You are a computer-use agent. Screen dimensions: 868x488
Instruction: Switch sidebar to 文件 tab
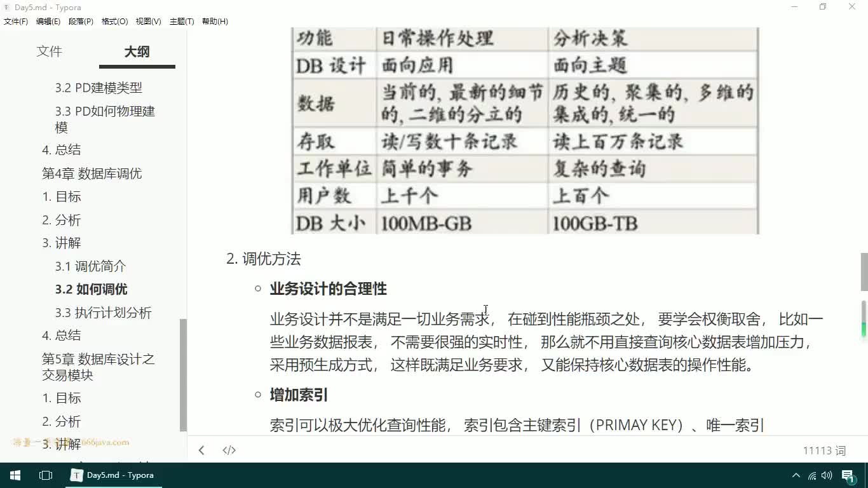(x=50, y=51)
